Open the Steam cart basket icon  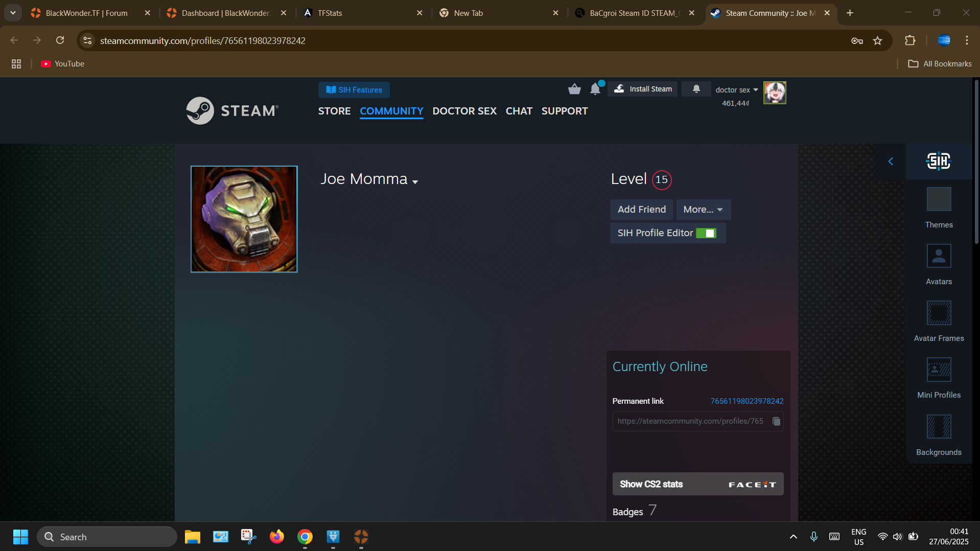574,89
